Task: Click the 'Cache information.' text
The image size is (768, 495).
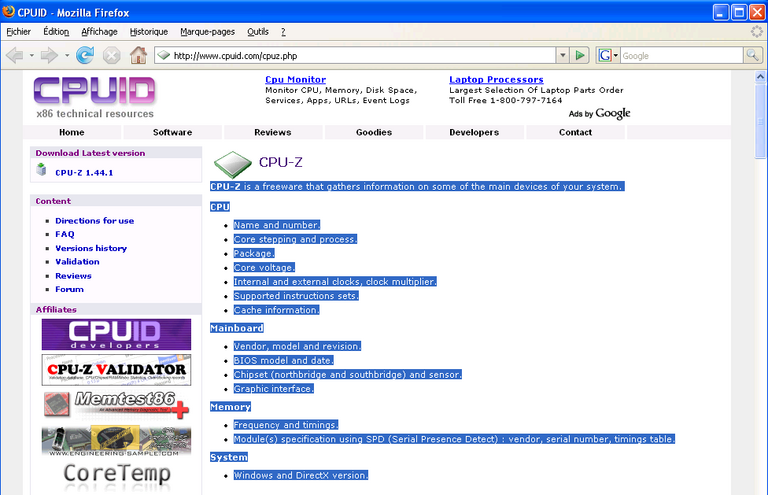Action: coord(277,310)
